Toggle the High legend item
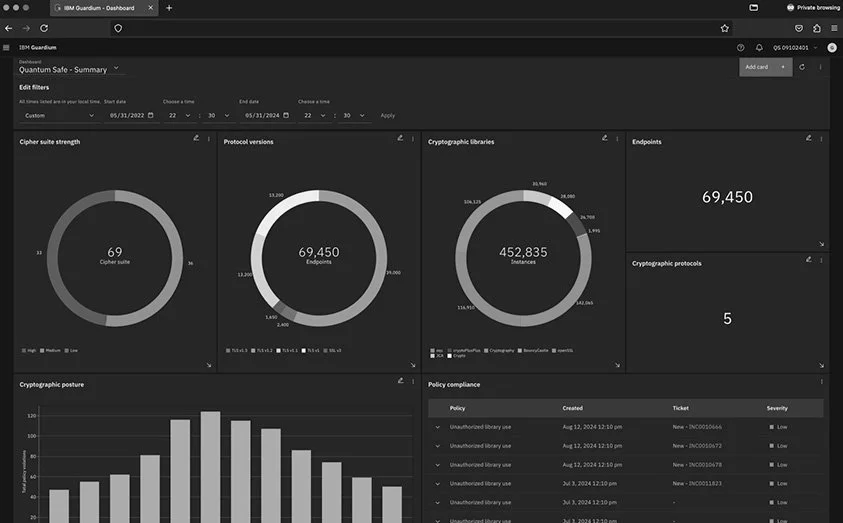The width and height of the screenshot is (843, 523). tap(29, 350)
